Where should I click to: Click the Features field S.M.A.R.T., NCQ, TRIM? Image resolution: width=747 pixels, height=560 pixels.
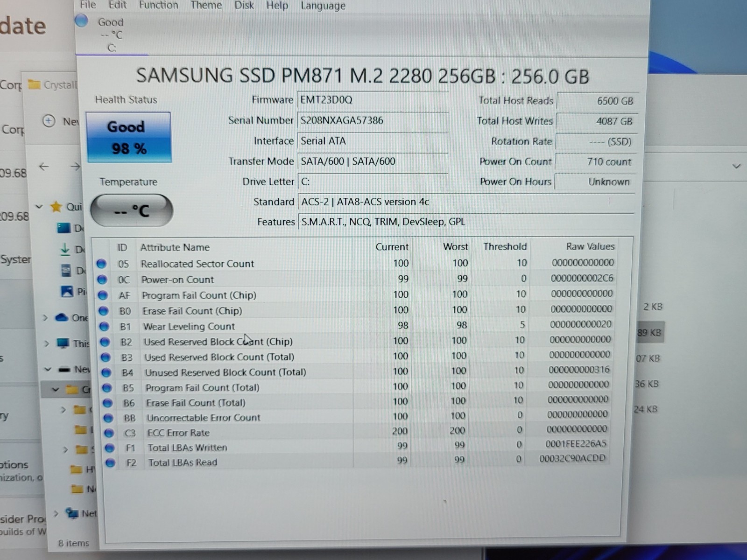point(466,222)
